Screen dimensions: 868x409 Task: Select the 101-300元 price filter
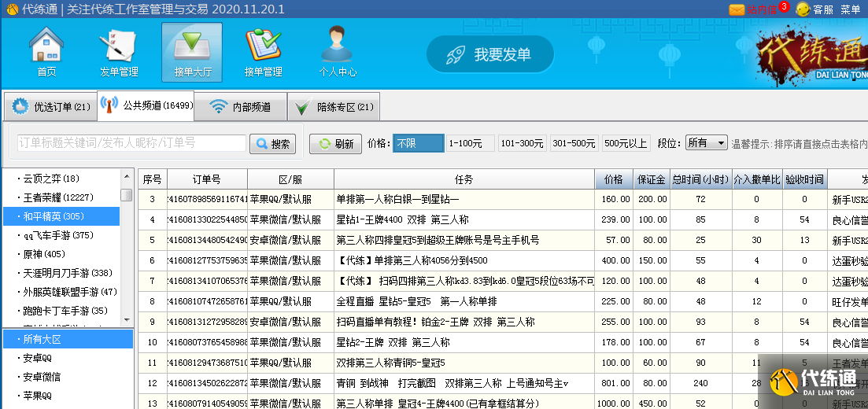(521, 143)
